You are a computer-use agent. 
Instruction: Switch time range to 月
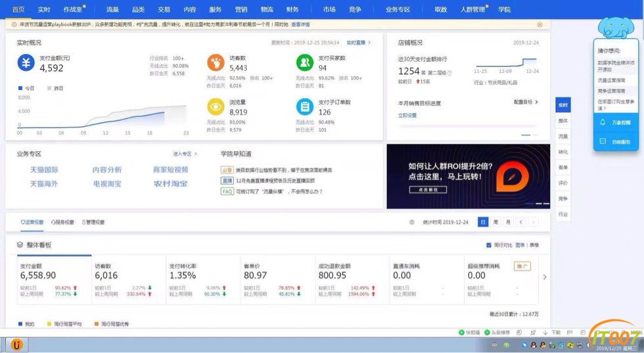[508, 222]
